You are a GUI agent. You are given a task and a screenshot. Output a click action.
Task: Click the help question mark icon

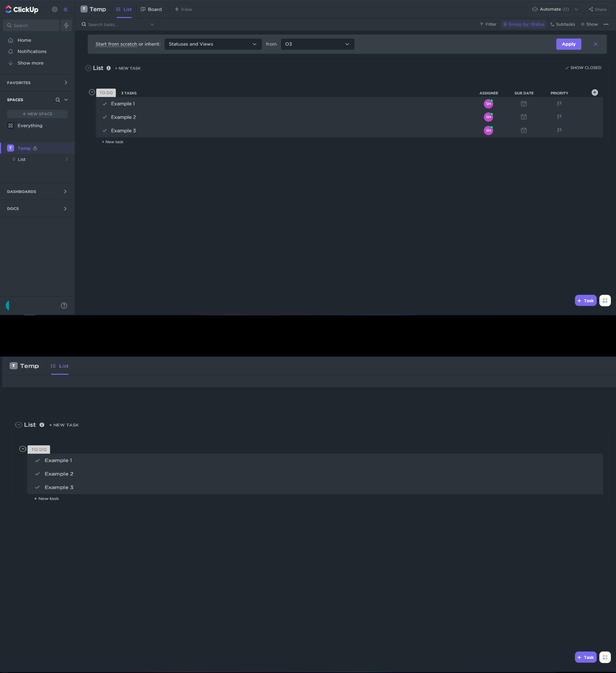pos(64,305)
